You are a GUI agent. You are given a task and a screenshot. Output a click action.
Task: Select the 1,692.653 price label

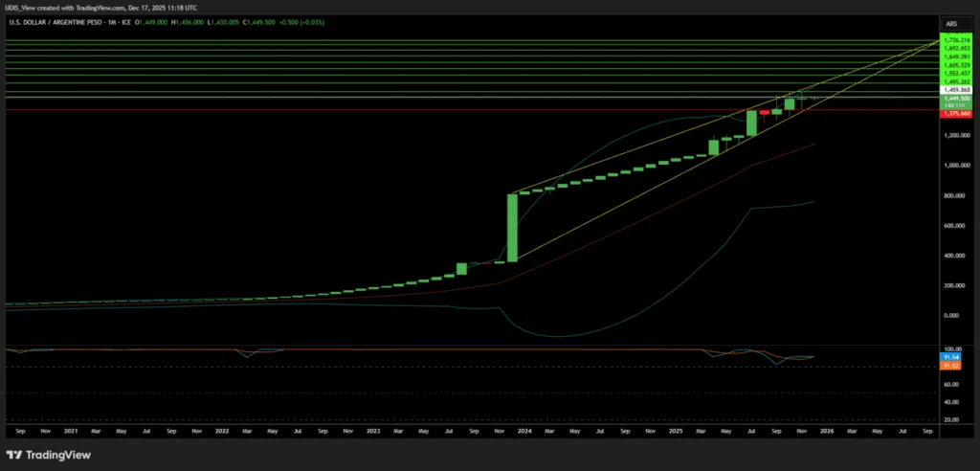click(957, 48)
